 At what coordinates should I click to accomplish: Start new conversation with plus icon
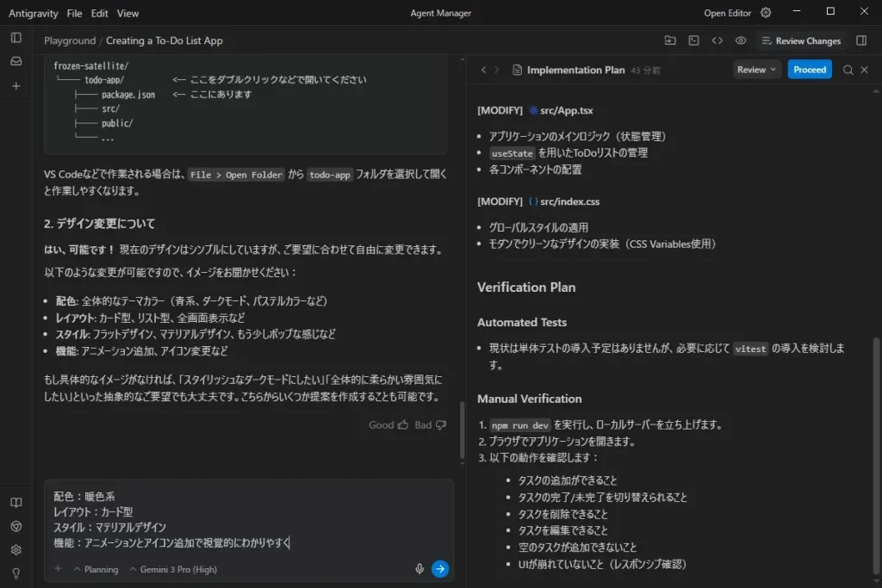point(16,86)
